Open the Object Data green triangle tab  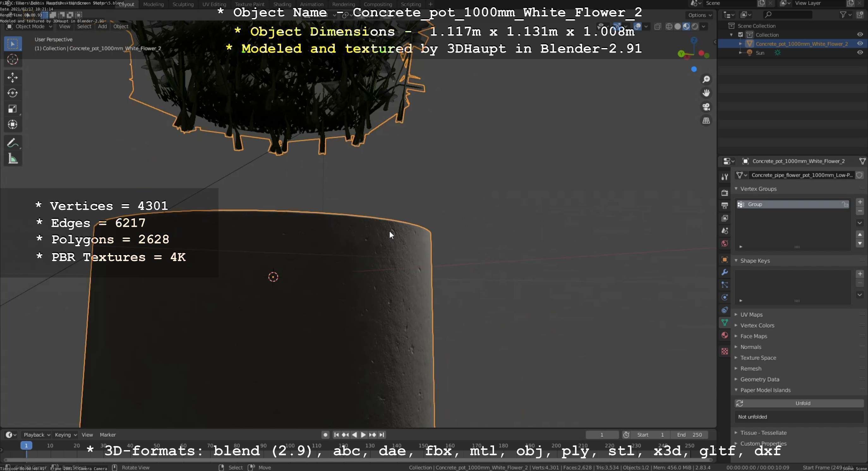(725, 323)
